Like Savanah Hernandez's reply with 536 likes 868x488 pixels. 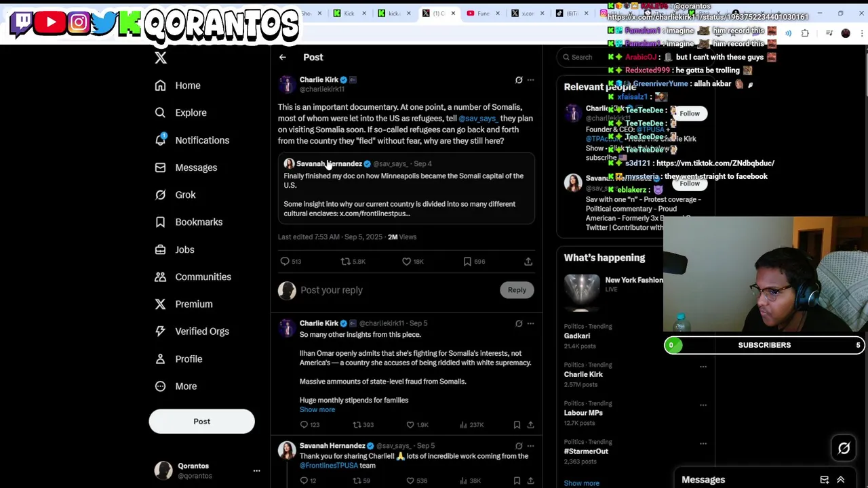click(410, 481)
